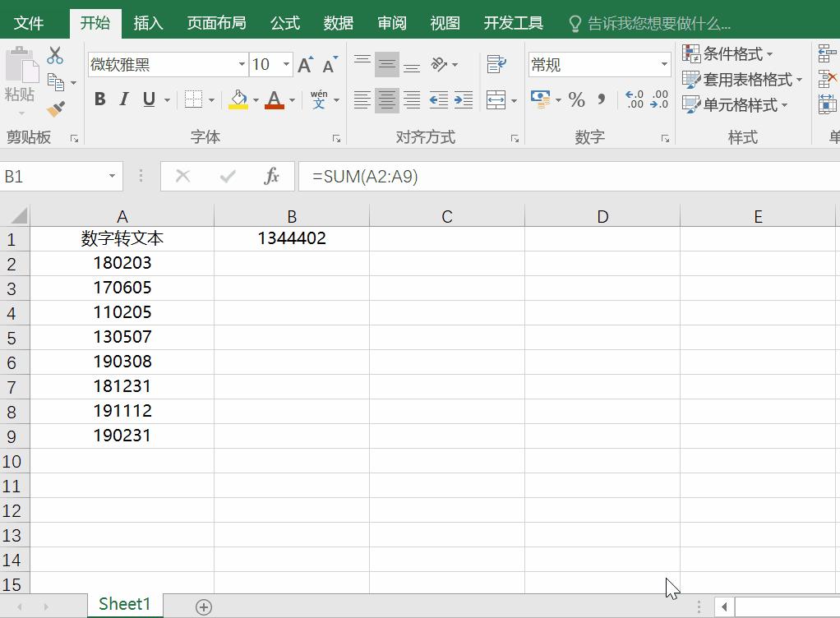Viewport: 840px width, 618px height.
Task: Toggle Italic formatting
Action: (124, 99)
